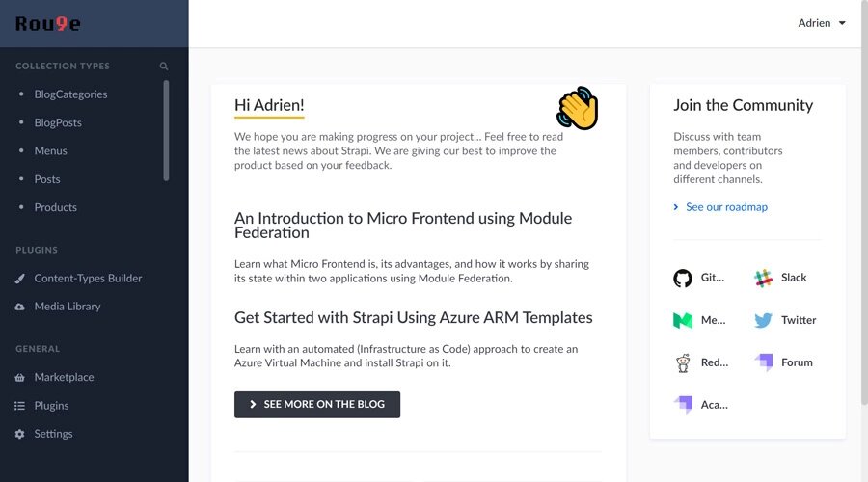Open Settings with the gear icon

(53, 434)
